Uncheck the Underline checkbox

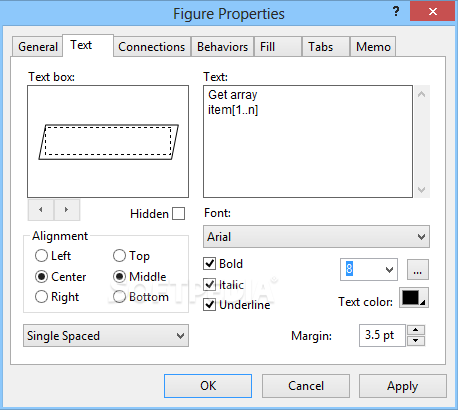[x=209, y=305]
